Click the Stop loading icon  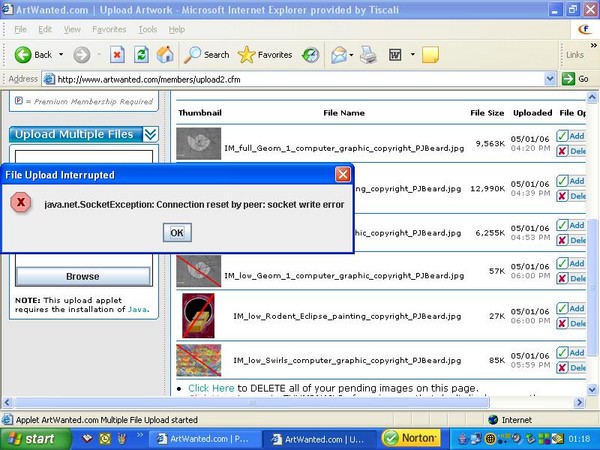[117, 55]
